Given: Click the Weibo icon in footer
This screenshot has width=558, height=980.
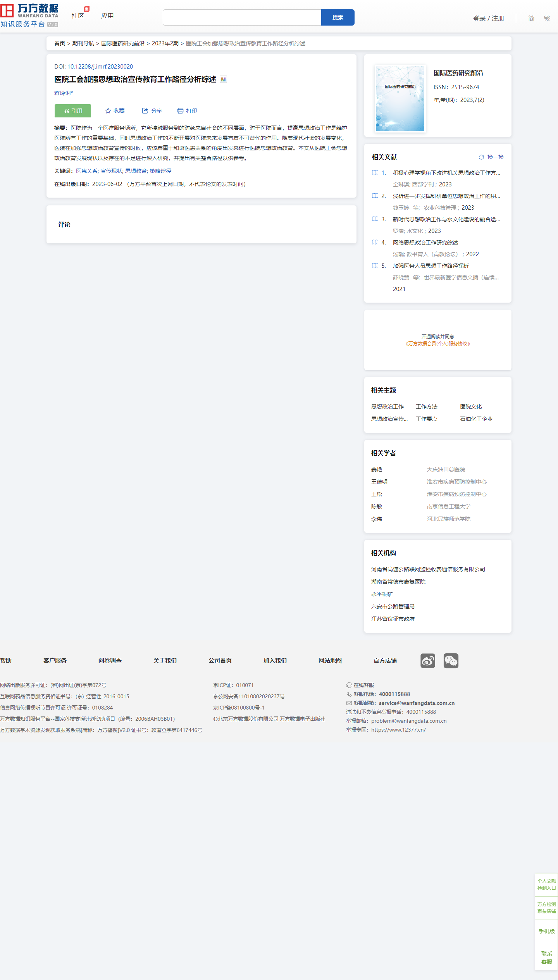Looking at the screenshot, I should [428, 661].
